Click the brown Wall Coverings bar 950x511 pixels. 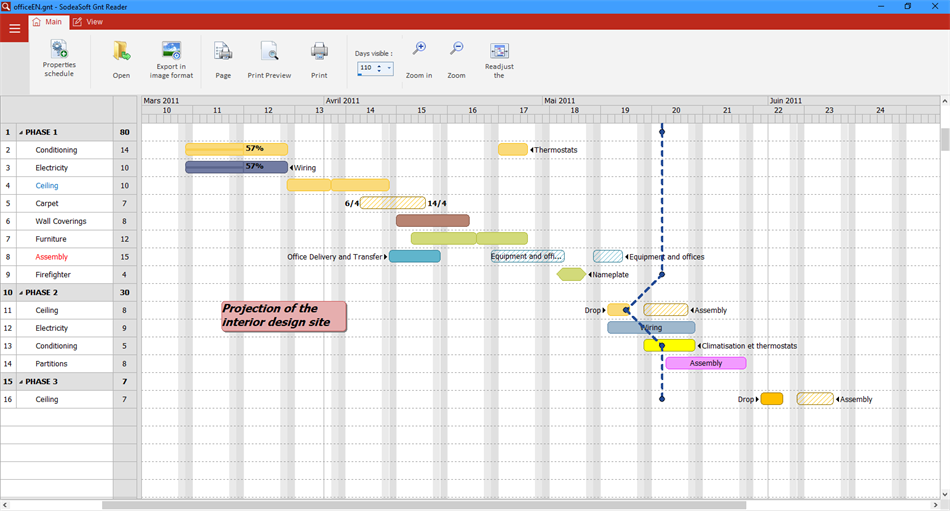click(x=433, y=221)
